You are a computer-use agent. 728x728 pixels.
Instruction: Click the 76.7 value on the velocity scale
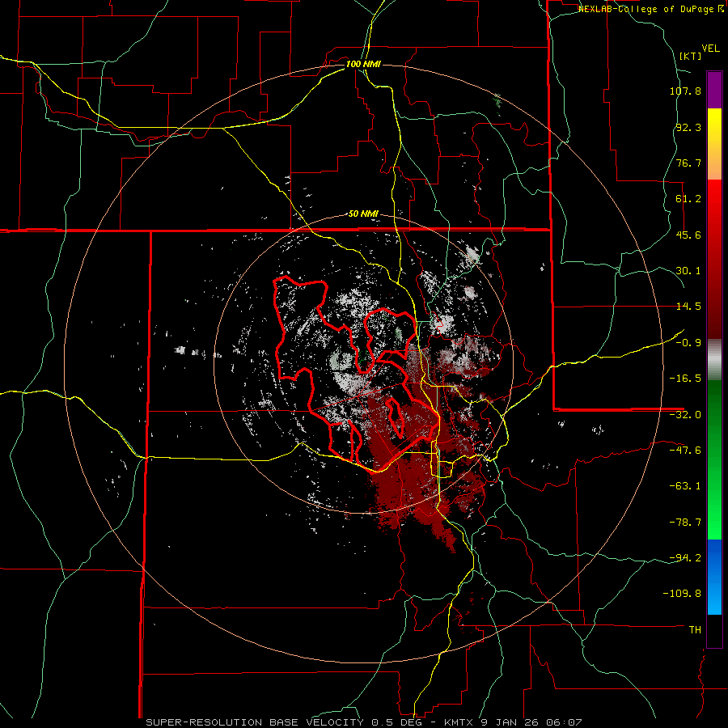tap(688, 163)
